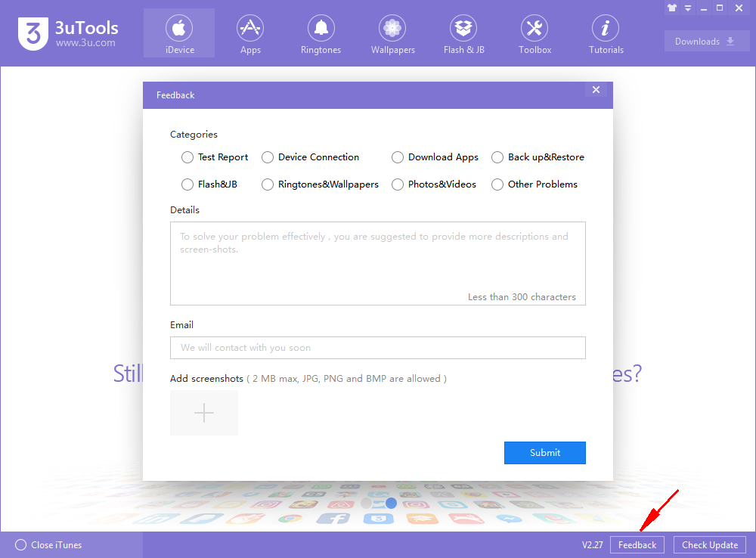View the Tutorials section

(x=606, y=33)
